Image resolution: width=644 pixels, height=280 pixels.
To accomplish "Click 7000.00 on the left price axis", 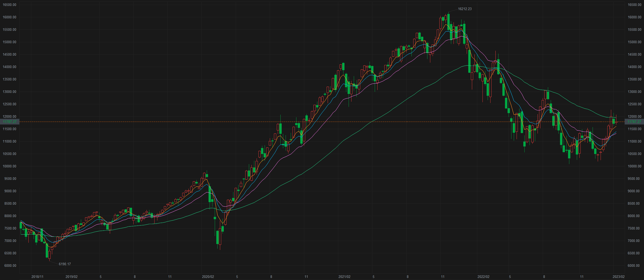I will tap(10, 241).
